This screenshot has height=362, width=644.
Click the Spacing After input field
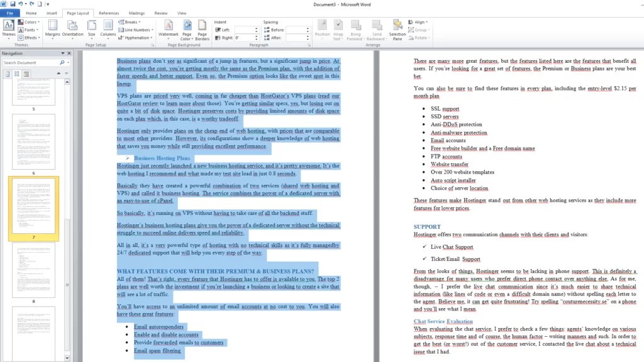296,38
